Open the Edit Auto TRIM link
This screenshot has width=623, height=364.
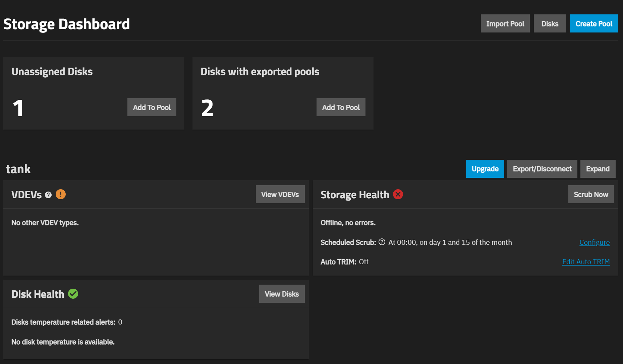(x=586, y=262)
